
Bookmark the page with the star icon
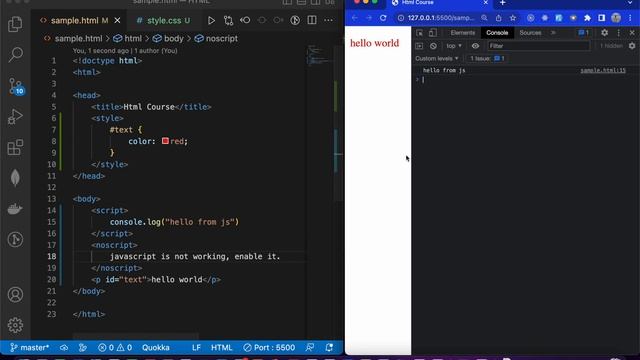point(513,18)
